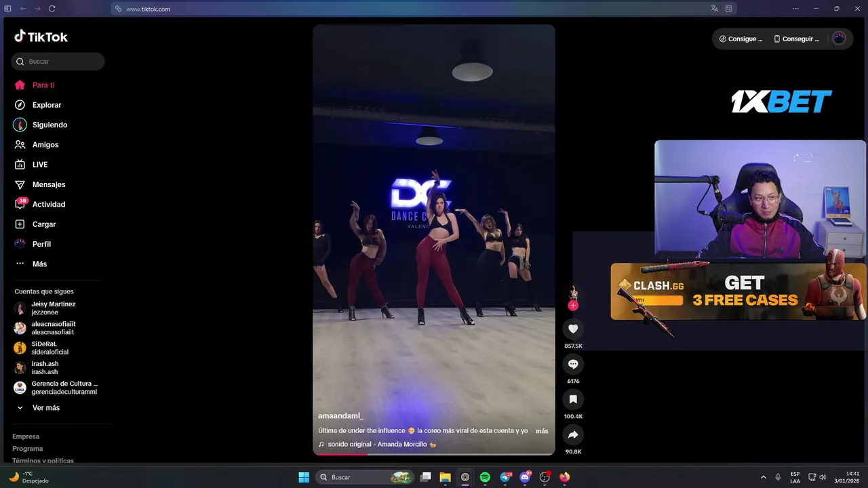Viewport: 868px width, 488px height.
Task: Go back in the browser
Action: tap(22, 9)
